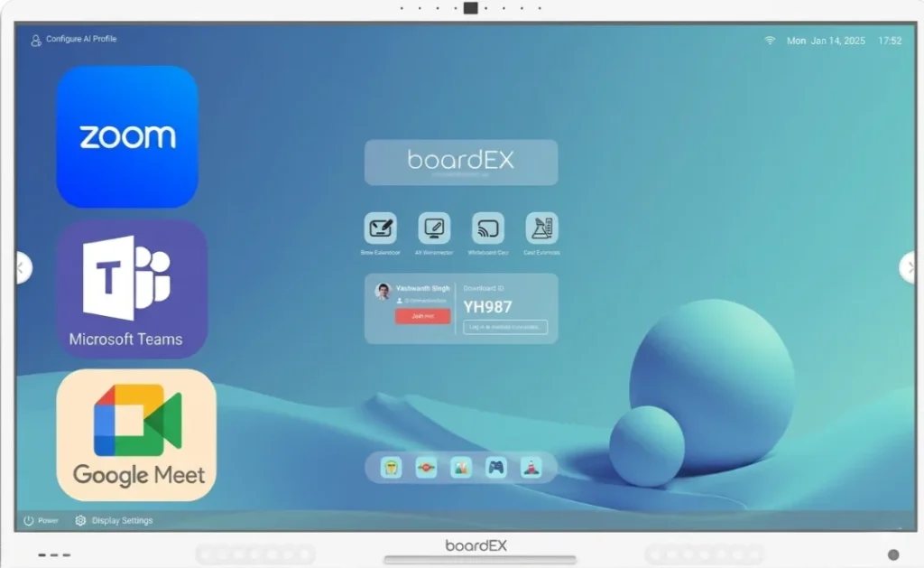This screenshot has height=568, width=924.
Task: Click the Yashwanth Singh name text
Action: tap(422, 288)
